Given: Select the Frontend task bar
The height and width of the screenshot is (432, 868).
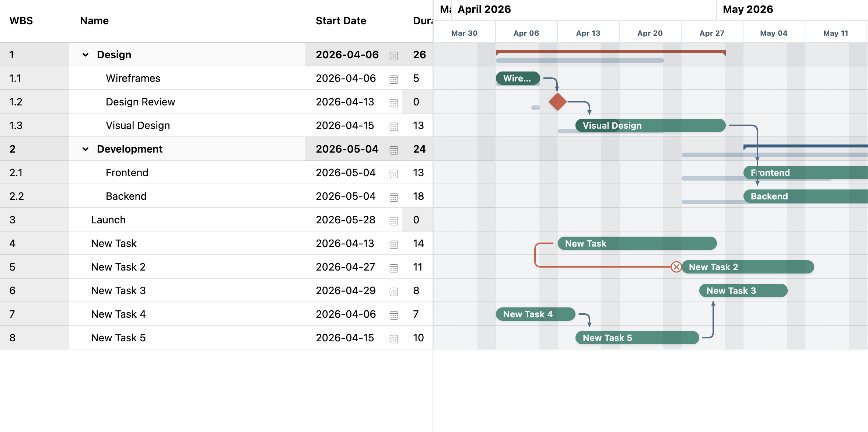Looking at the screenshot, I should point(805,173).
